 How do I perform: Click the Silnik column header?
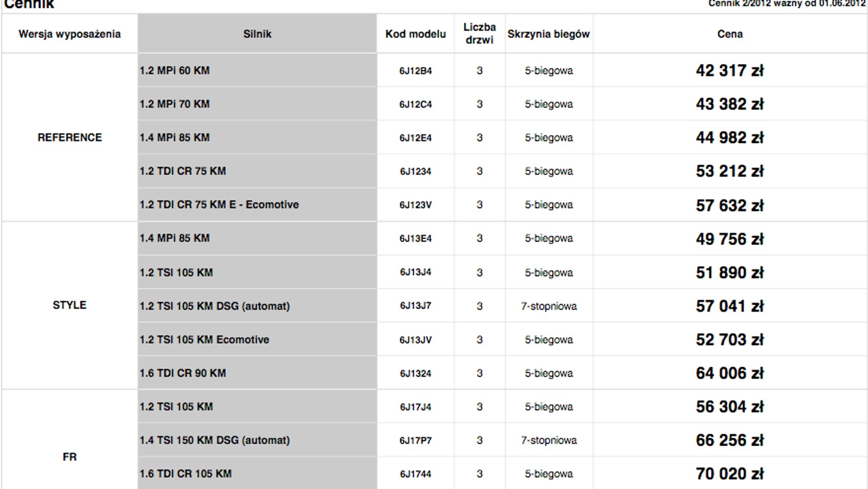257,34
